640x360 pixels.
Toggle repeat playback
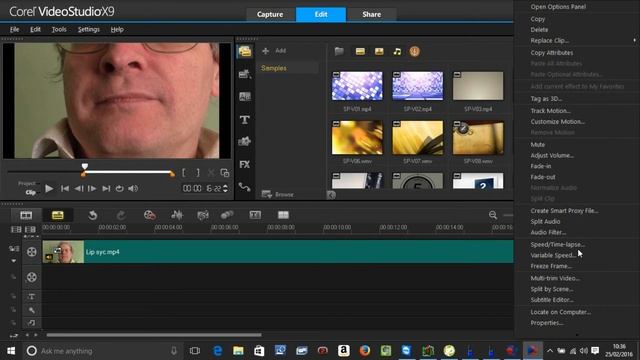point(120,189)
